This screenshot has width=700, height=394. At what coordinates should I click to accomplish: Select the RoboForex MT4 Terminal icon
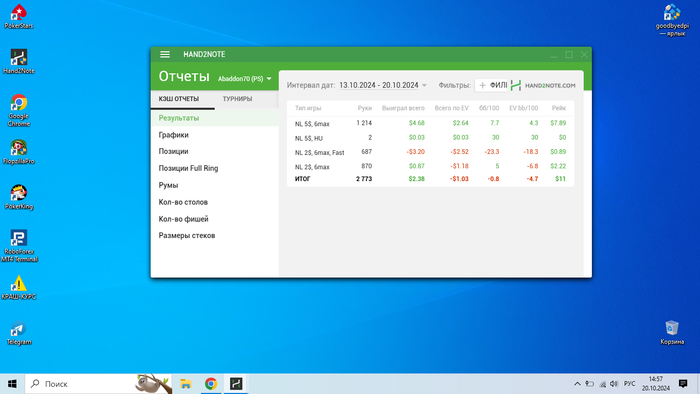[19, 246]
